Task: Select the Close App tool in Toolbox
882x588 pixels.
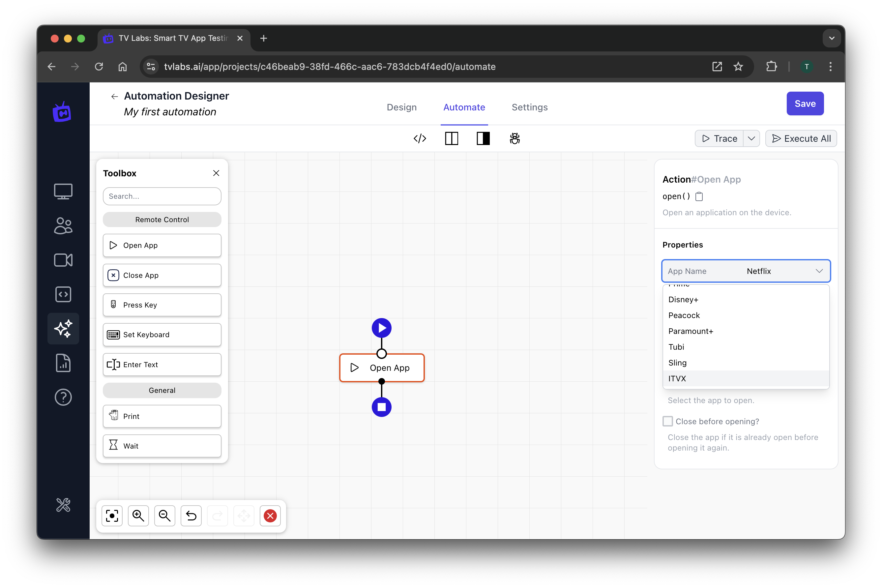Action: 162,275
